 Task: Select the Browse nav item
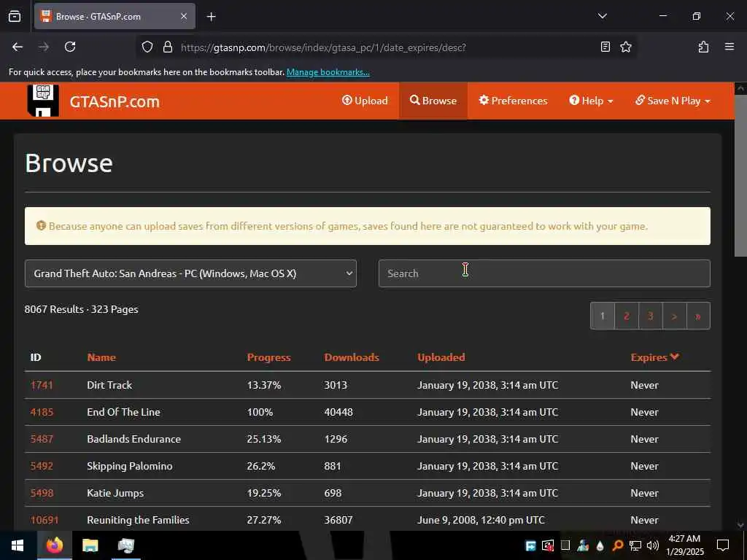point(433,101)
